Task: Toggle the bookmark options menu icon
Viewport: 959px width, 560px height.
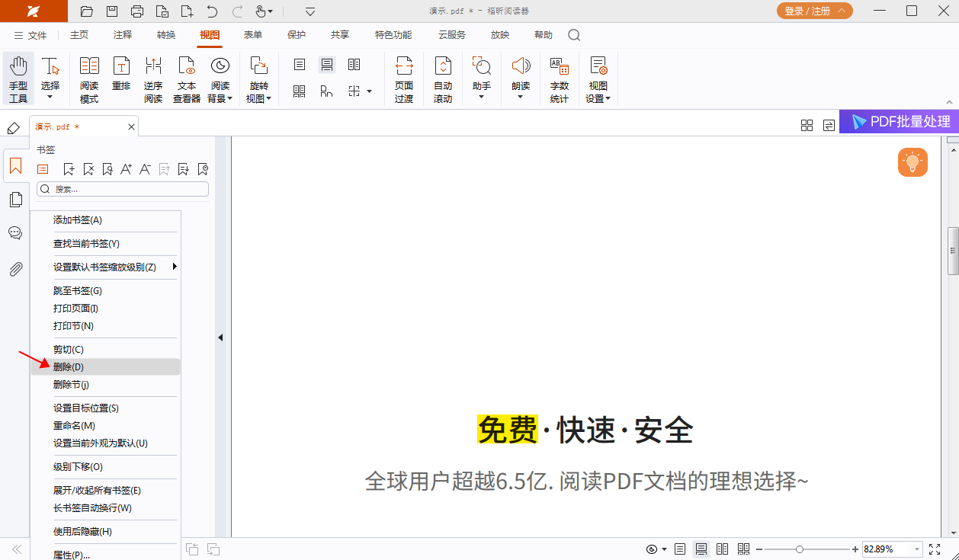Action: click(x=43, y=169)
